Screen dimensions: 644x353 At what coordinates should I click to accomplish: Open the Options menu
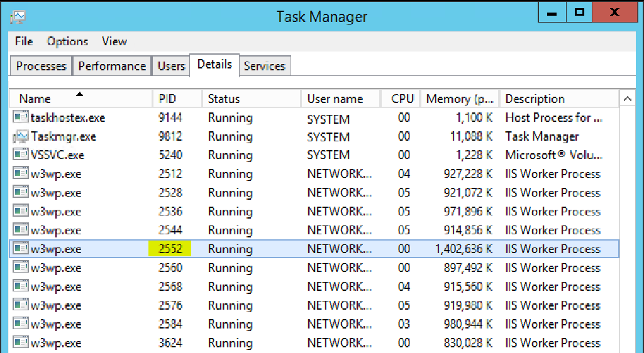coord(67,41)
